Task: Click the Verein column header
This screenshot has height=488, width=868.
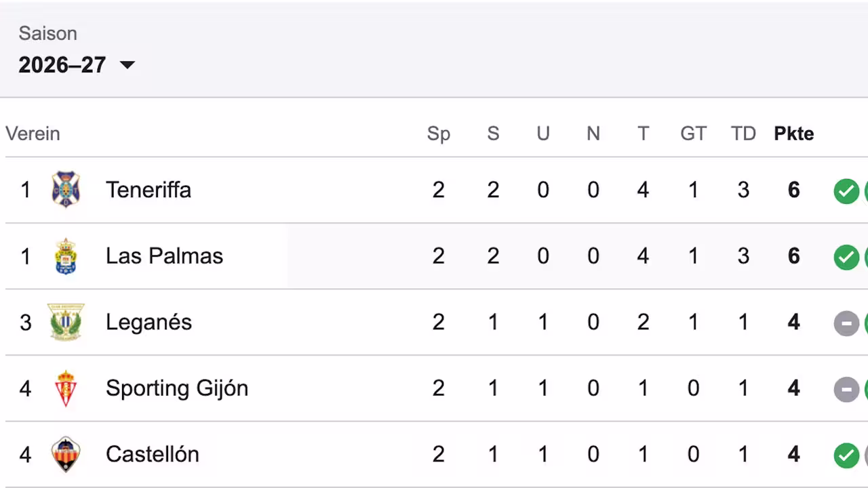Action: (x=33, y=134)
